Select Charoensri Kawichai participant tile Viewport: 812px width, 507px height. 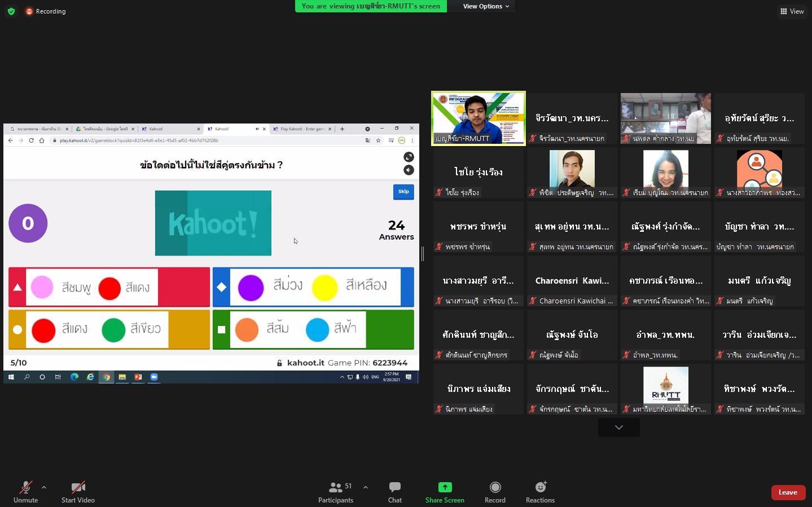[572, 281]
